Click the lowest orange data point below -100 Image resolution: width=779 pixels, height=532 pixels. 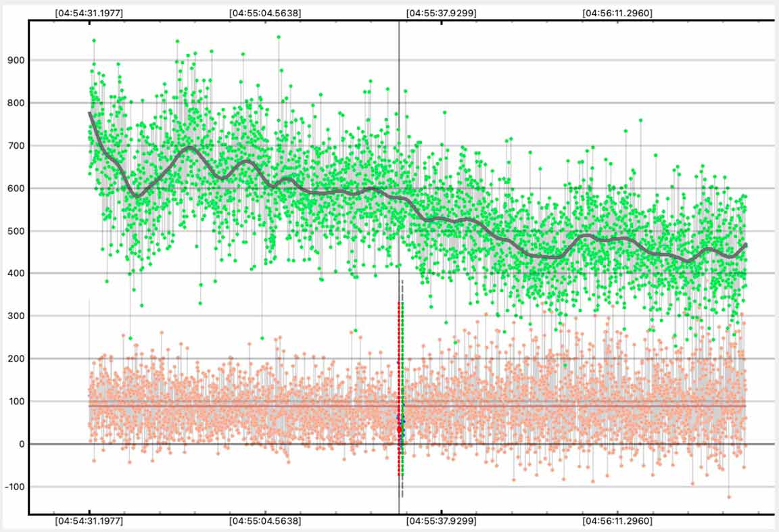click(x=729, y=497)
